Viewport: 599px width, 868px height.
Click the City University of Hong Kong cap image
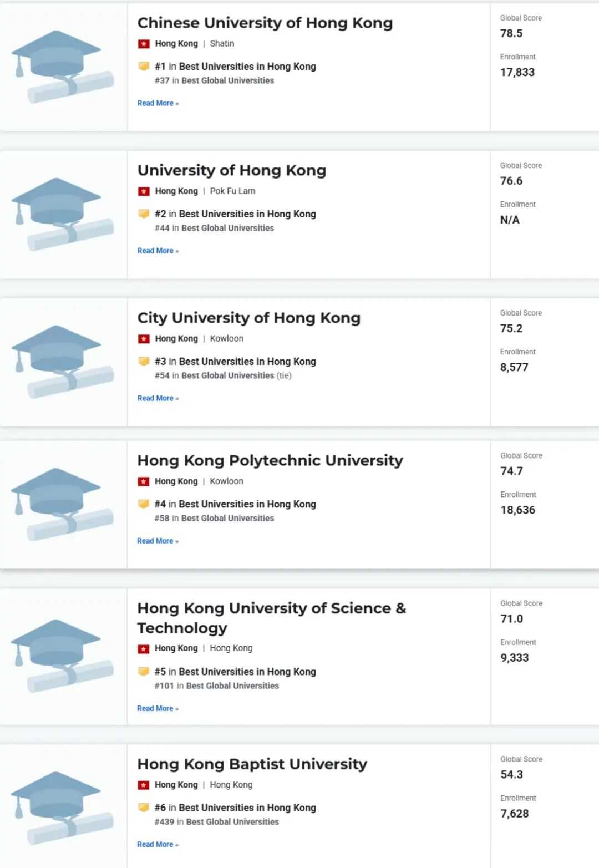pos(62,362)
